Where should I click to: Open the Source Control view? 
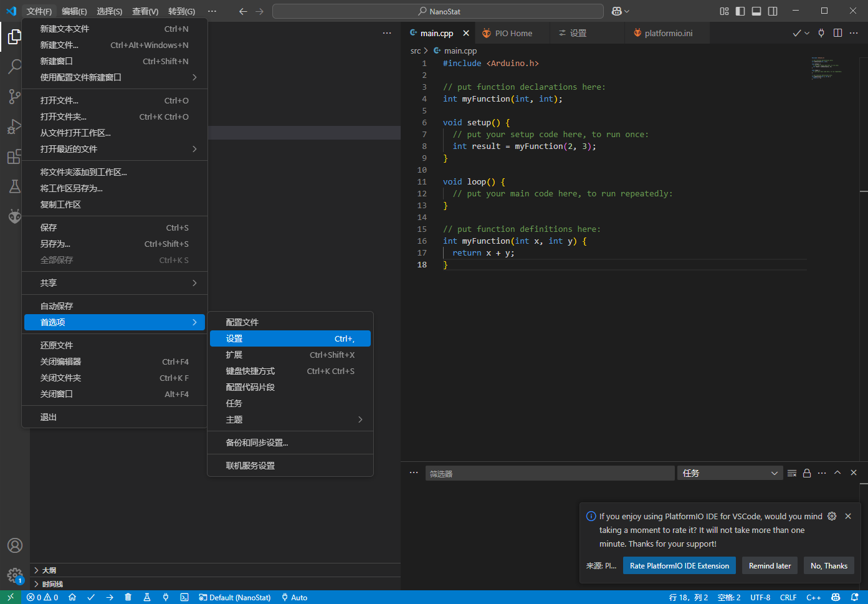pyautogui.click(x=14, y=96)
